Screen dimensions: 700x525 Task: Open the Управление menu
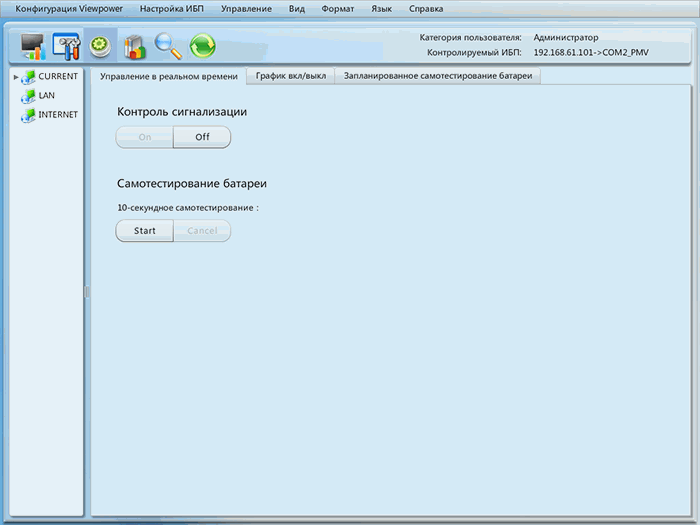point(246,9)
